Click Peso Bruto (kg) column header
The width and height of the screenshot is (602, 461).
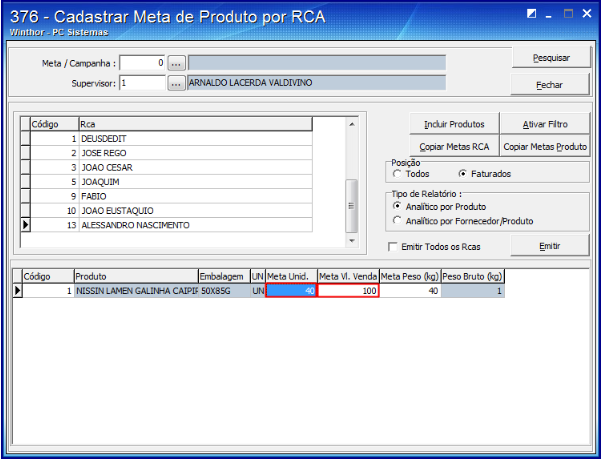pos(473,276)
